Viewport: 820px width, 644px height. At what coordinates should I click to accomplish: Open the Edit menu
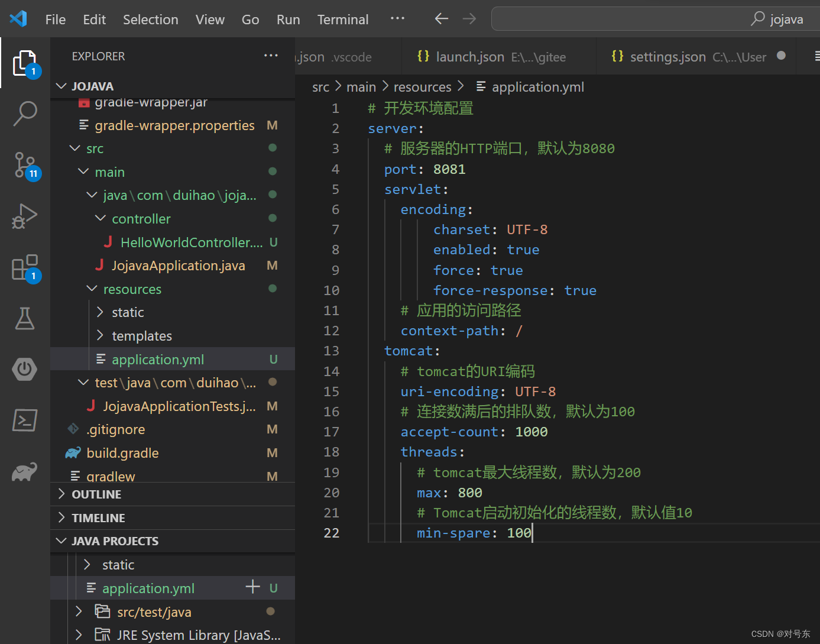[94, 20]
